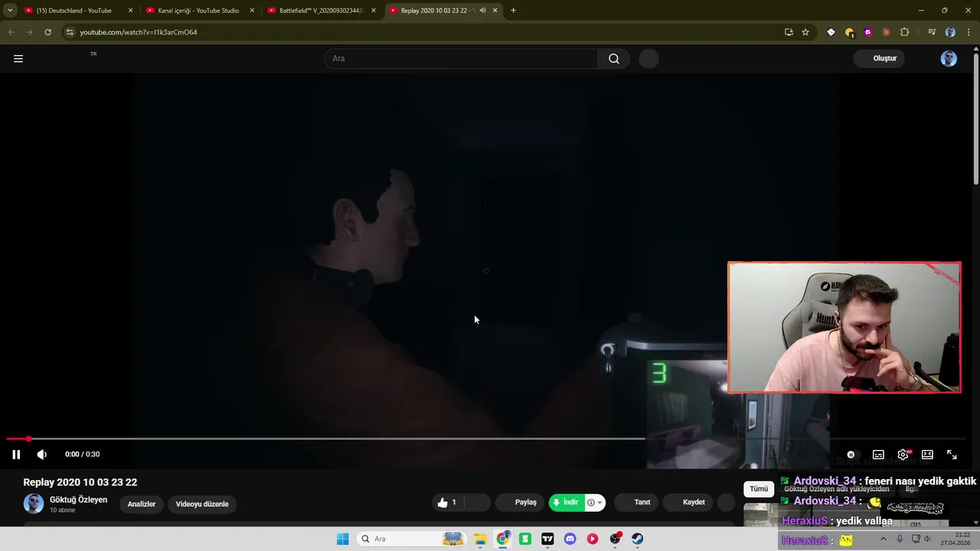Open the media control music-note icon
980x551 pixels.
tap(932, 32)
